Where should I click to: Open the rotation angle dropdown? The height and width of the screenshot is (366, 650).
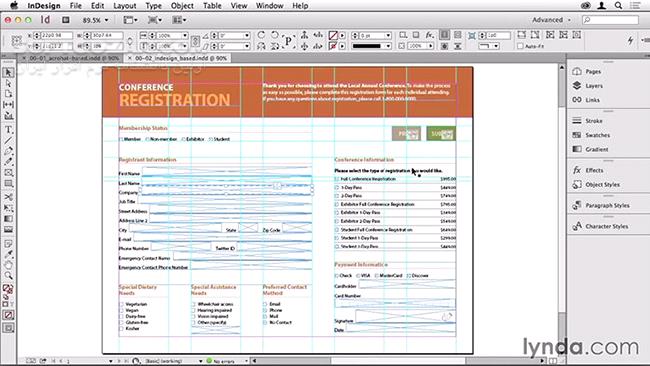point(247,36)
